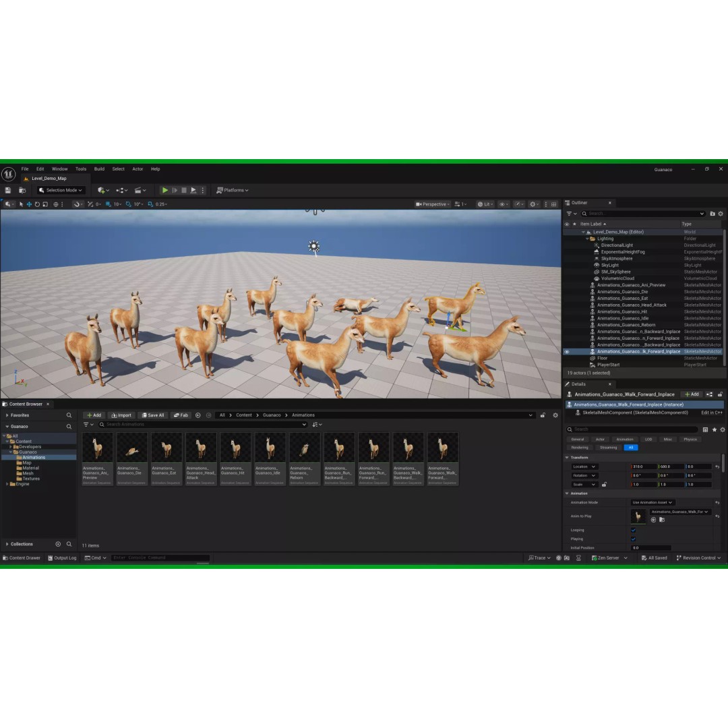Toggle grid snapping icon beside value 10

(108, 204)
